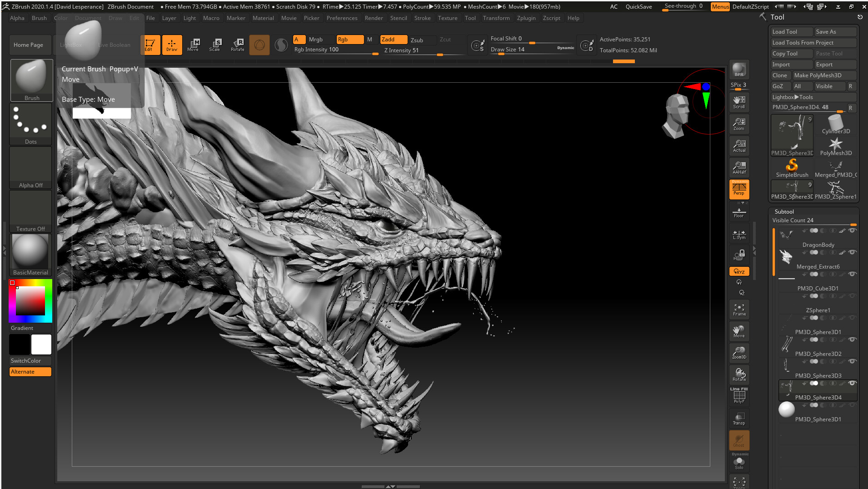Viewport: 868px width, 489px height.
Task: Collapse the right tray divider arrow
Action: click(x=754, y=250)
